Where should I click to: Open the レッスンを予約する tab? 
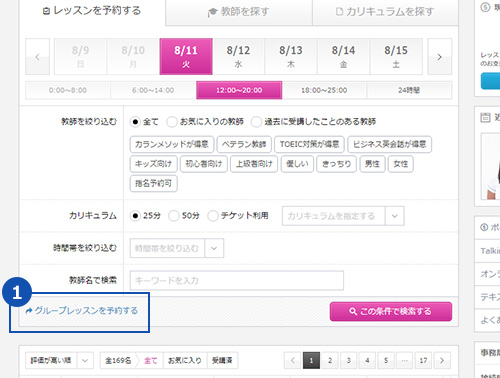click(x=92, y=11)
